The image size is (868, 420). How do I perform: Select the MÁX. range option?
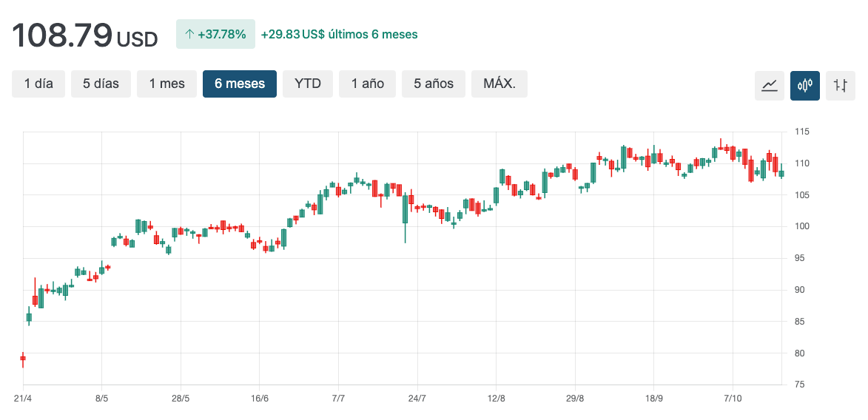499,84
